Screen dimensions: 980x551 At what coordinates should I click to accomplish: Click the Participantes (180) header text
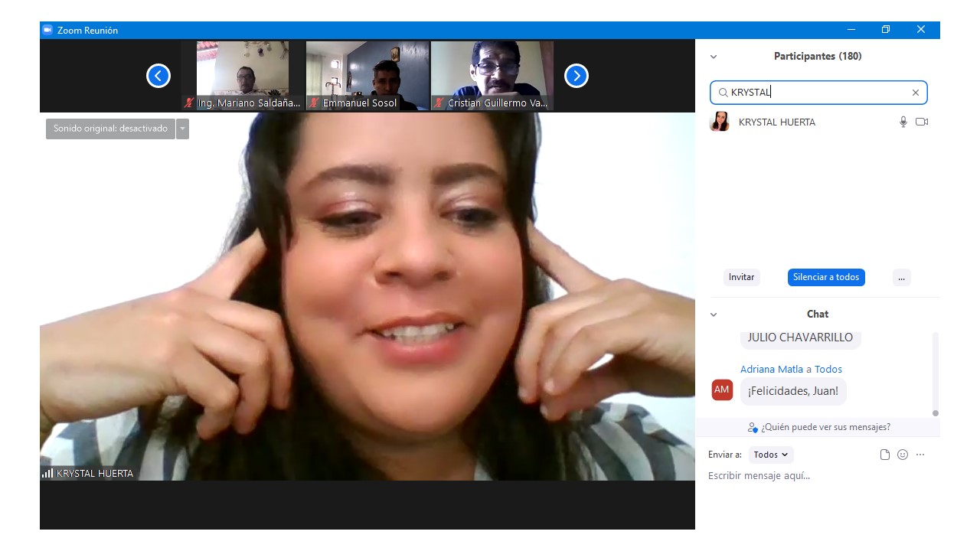(x=818, y=57)
